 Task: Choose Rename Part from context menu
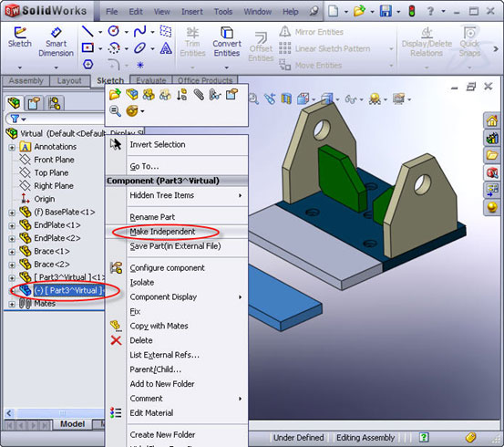(x=177, y=217)
